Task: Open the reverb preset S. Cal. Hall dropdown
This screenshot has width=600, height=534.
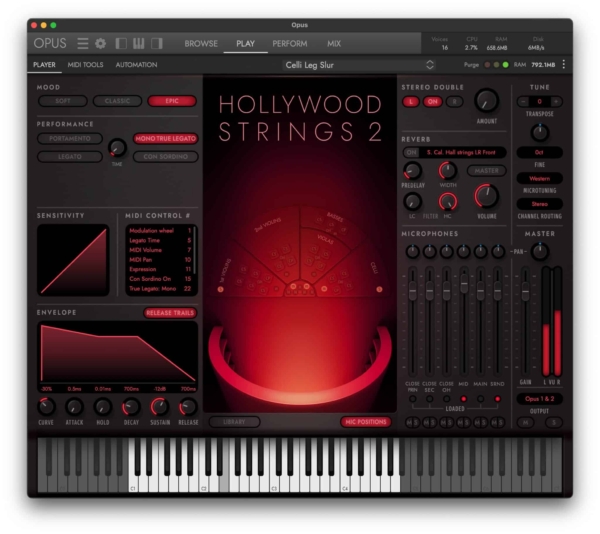Action: [x=461, y=152]
